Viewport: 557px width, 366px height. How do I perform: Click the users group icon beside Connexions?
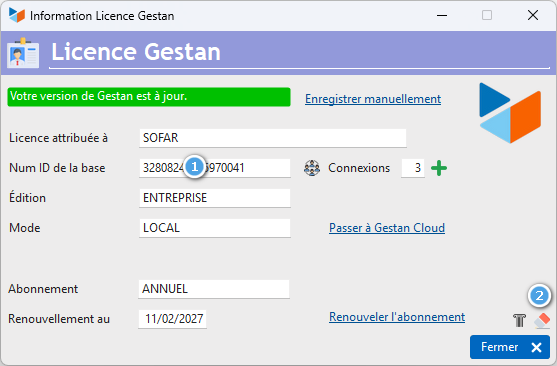pyautogui.click(x=312, y=168)
